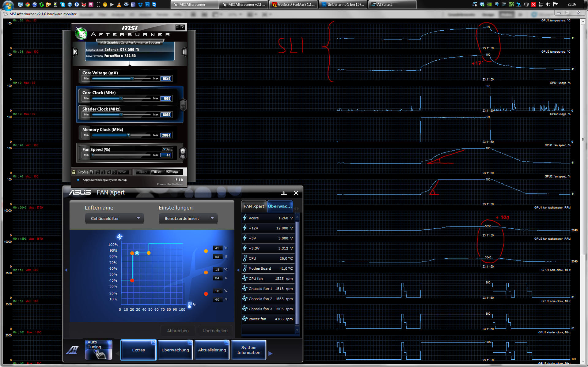The height and width of the screenshot is (367, 588).
Task: Click the Avira tray icon
Action: click(x=533, y=4)
